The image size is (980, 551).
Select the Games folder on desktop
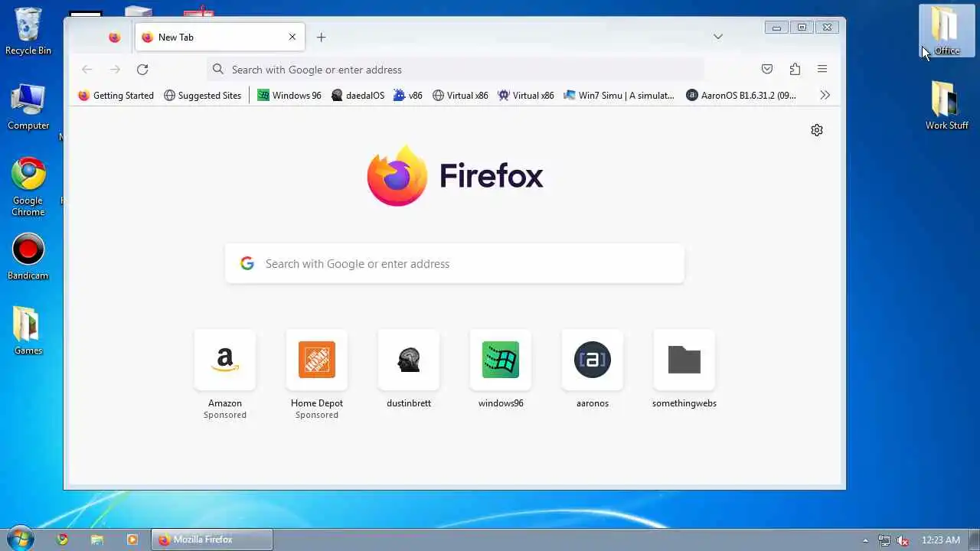[x=28, y=331]
